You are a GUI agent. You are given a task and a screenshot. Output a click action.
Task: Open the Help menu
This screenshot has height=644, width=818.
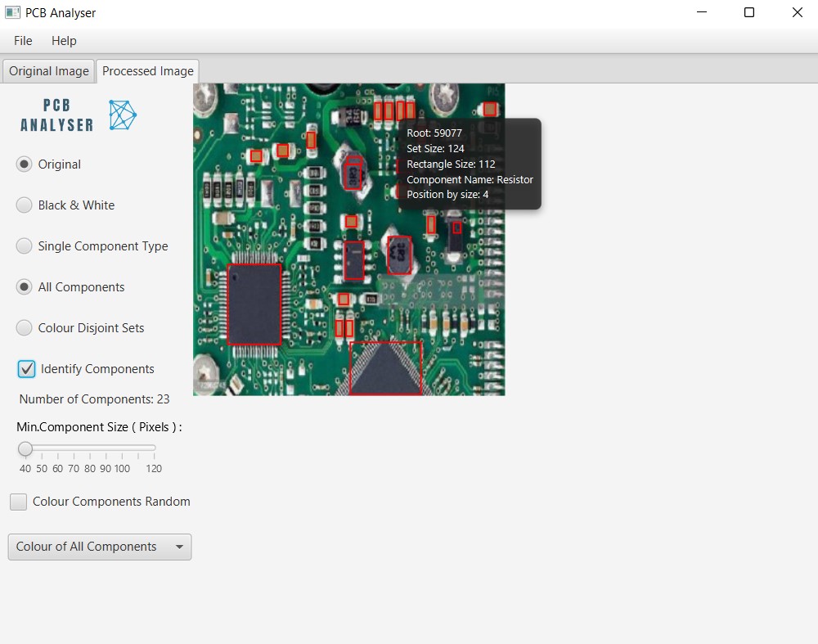coord(64,41)
